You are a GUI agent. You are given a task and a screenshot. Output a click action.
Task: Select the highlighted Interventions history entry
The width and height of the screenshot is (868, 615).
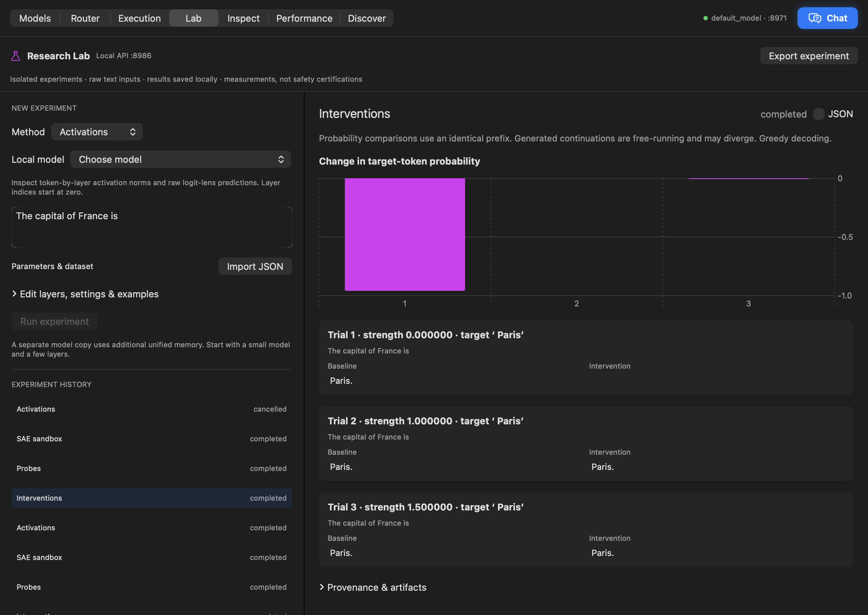click(152, 498)
